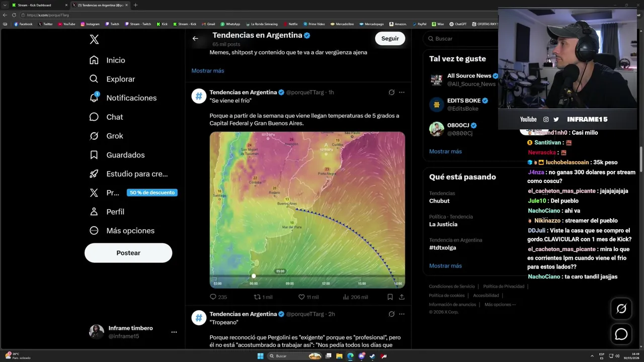644x362 pixels.
Task: Open more options on 'Se viene el frío' post
Action: (401, 93)
